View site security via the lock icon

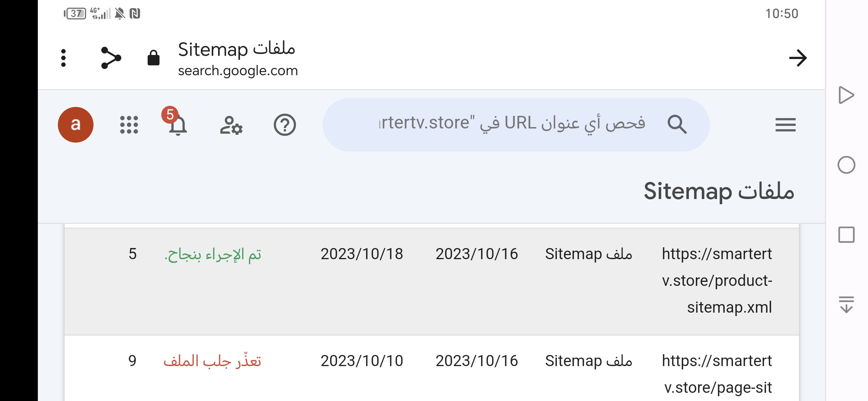(x=153, y=58)
